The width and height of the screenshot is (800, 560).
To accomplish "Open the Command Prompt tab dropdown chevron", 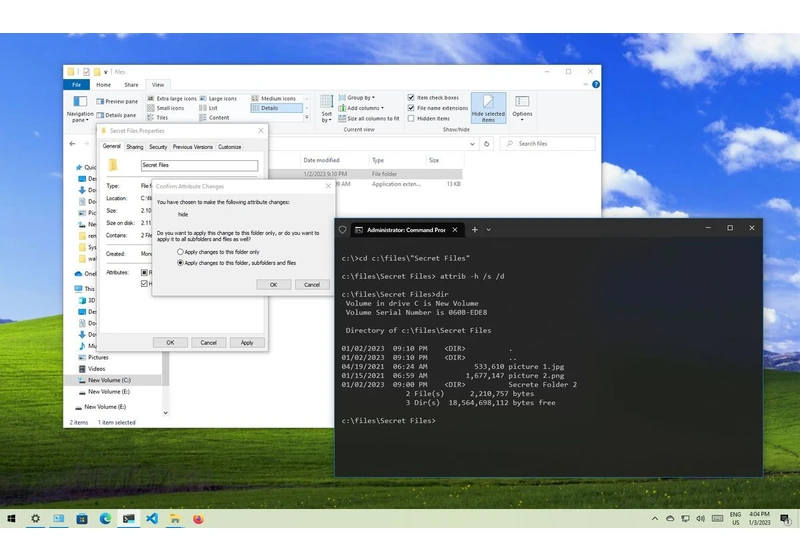I will (489, 230).
